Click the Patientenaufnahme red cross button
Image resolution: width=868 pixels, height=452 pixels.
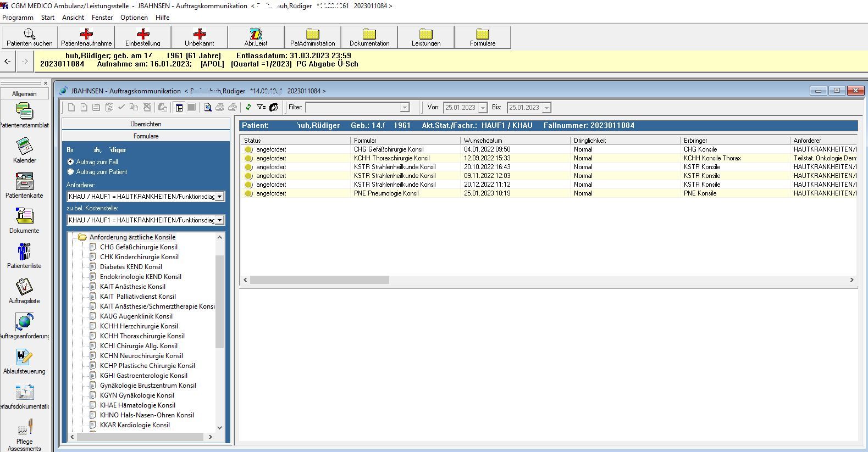(x=86, y=37)
